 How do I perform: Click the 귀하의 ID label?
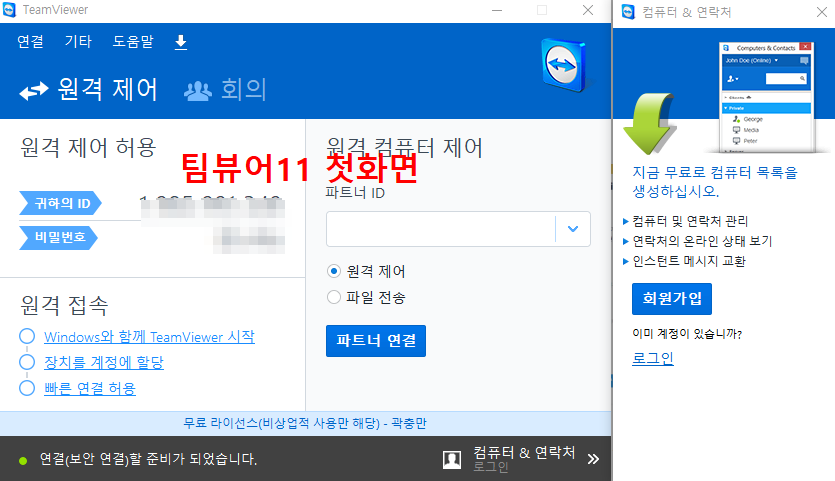point(60,203)
